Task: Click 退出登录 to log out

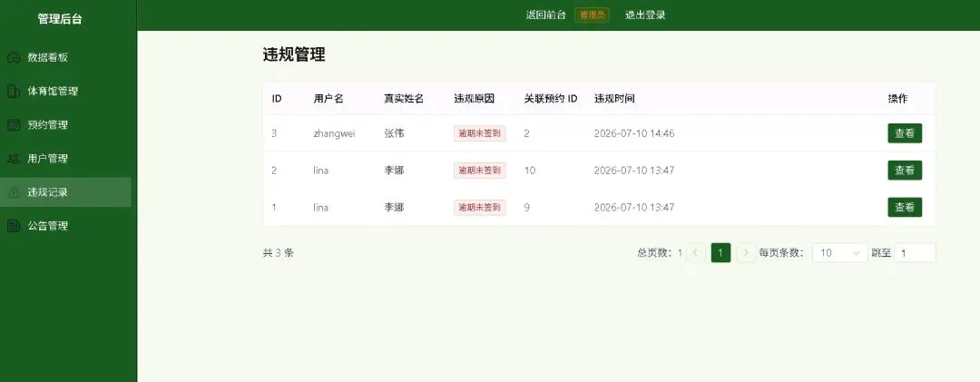Action: [646, 15]
